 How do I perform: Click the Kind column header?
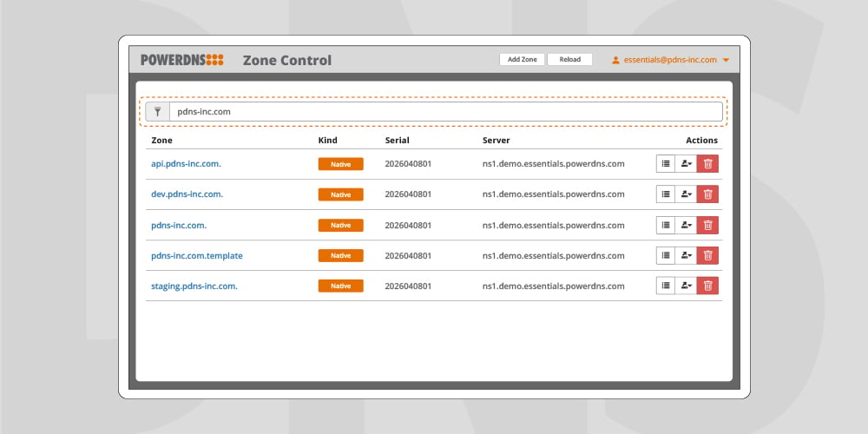tap(328, 141)
